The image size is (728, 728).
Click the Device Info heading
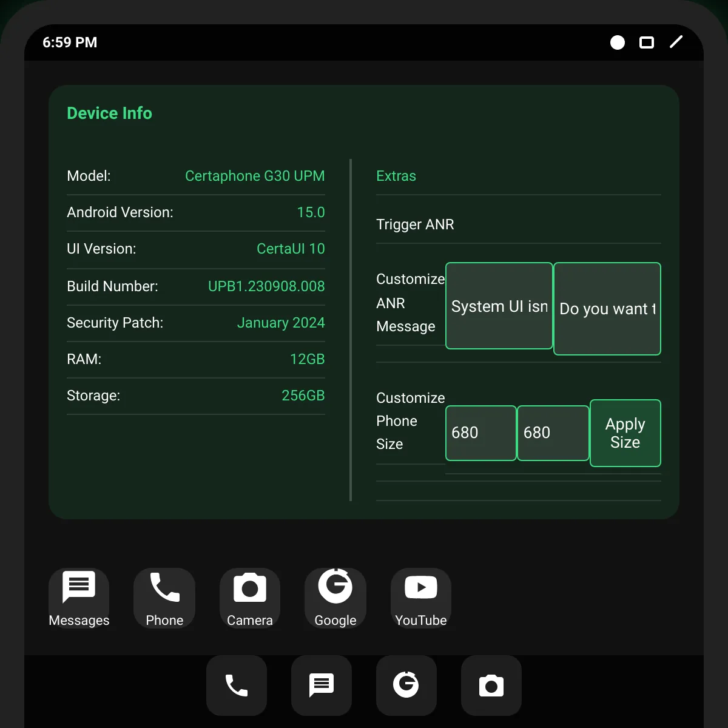[109, 113]
